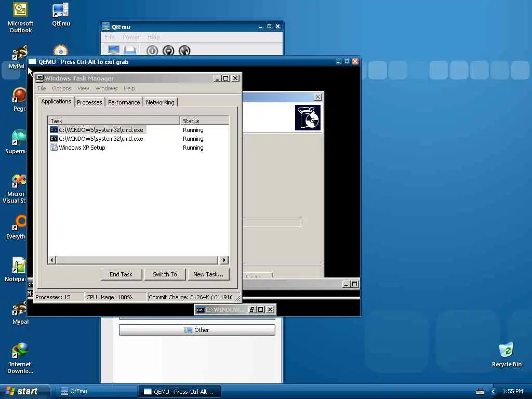
Task: Open Internet Download Manager desktop icon
Action: coord(20,358)
